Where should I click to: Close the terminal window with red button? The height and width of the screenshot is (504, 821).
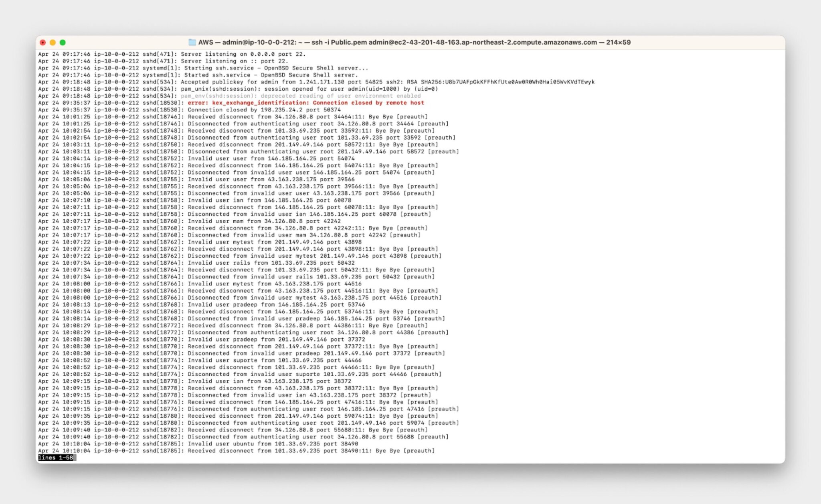click(x=42, y=43)
